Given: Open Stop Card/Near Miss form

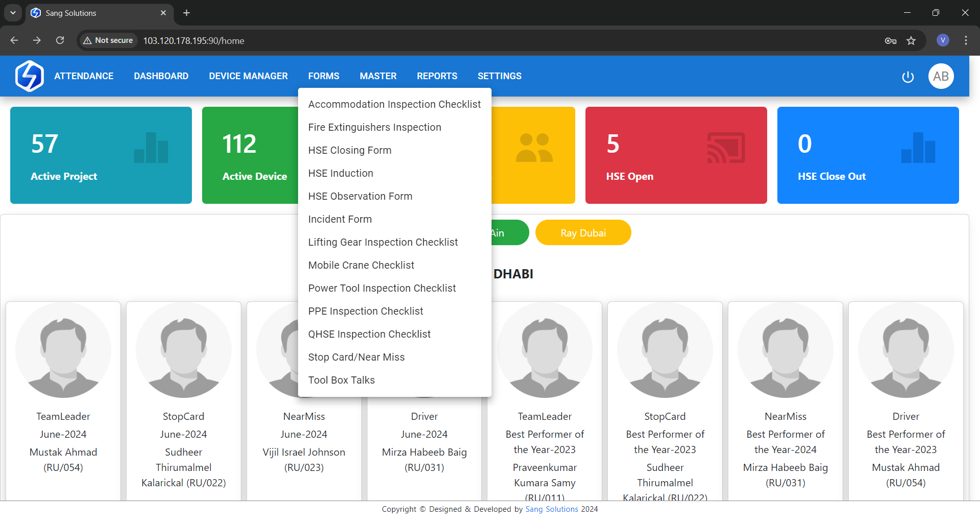Looking at the screenshot, I should pos(356,357).
